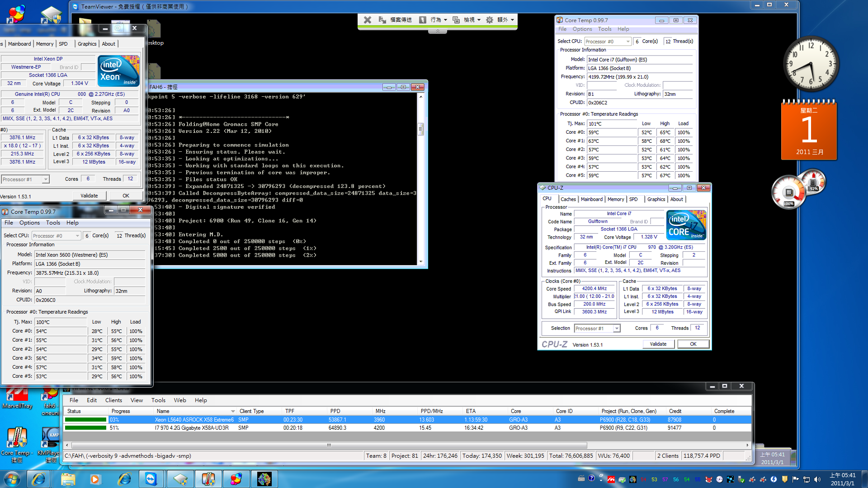Expand Select CPU dropdown in right Core Temp
868x488 pixels.
pos(628,42)
